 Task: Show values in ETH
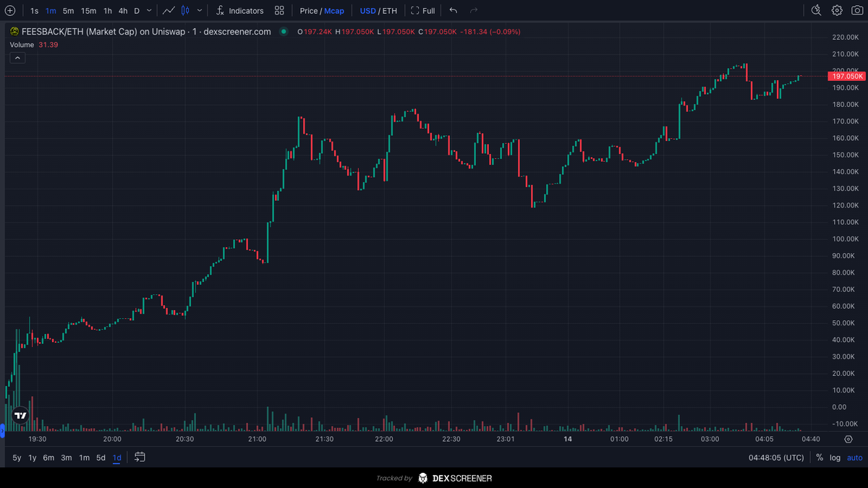click(390, 11)
